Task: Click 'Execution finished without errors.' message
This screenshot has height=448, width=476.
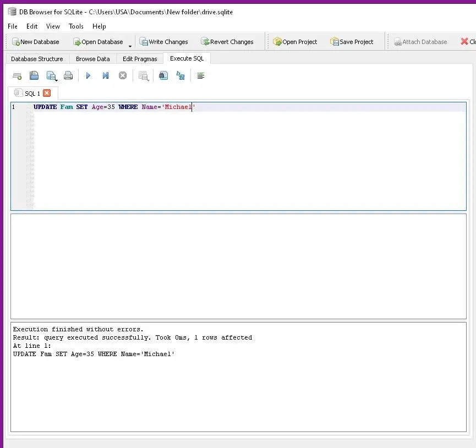Action: (78, 329)
